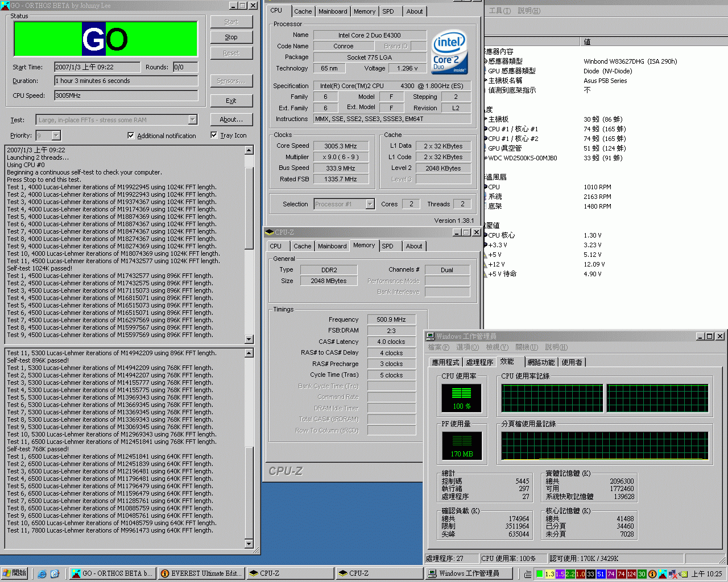The width and height of the screenshot is (728, 582).
Task: Switch to the 網路功能 tab in Task Manager
Action: [540, 363]
